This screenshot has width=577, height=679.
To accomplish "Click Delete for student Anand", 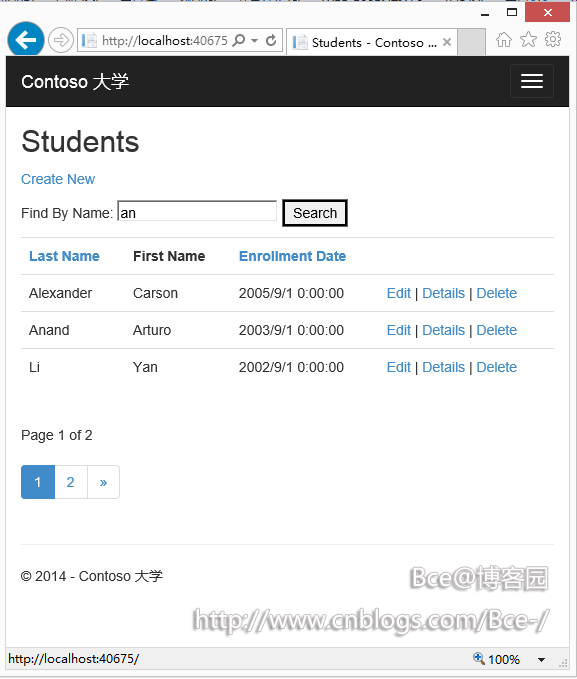I will coord(496,330).
